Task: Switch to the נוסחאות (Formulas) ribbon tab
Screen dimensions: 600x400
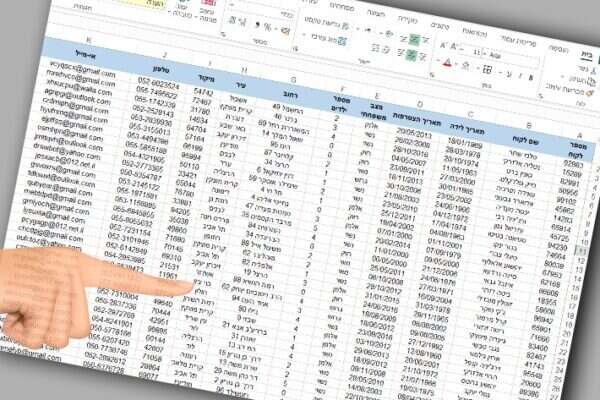Action: [x=475, y=32]
